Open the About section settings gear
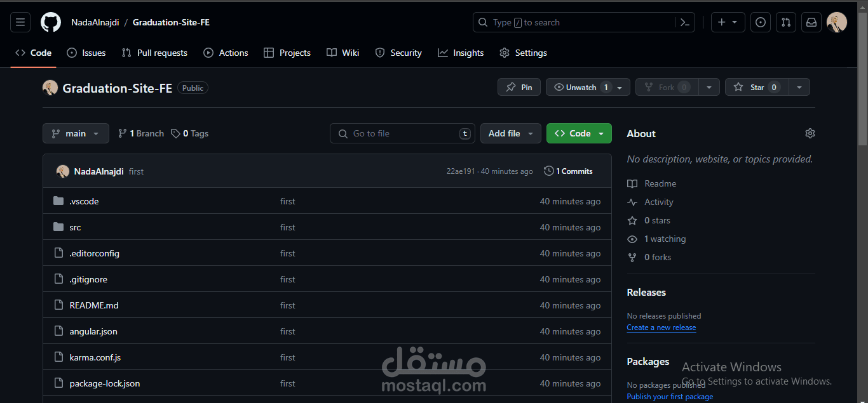 pyautogui.click(x=810, y=133)
